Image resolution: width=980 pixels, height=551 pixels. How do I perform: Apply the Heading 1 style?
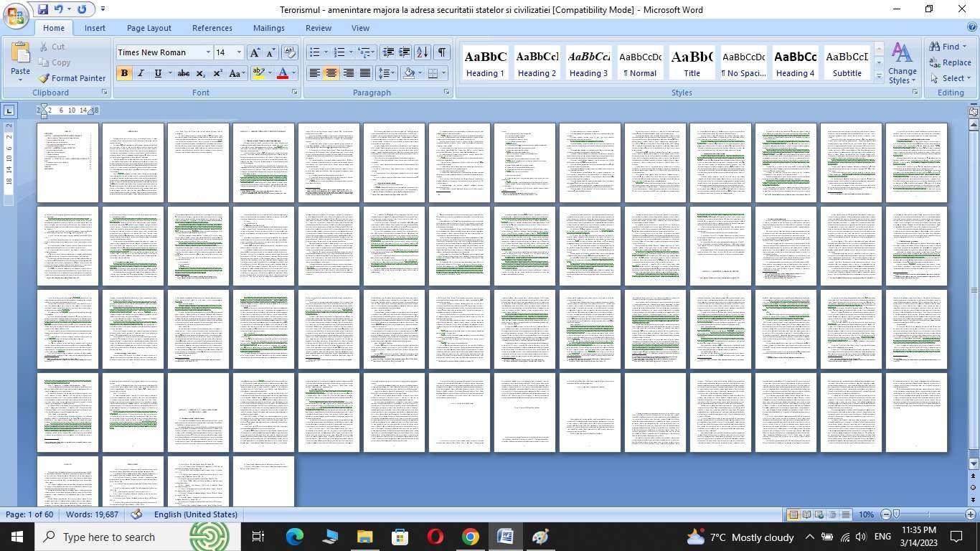(485, 63)
